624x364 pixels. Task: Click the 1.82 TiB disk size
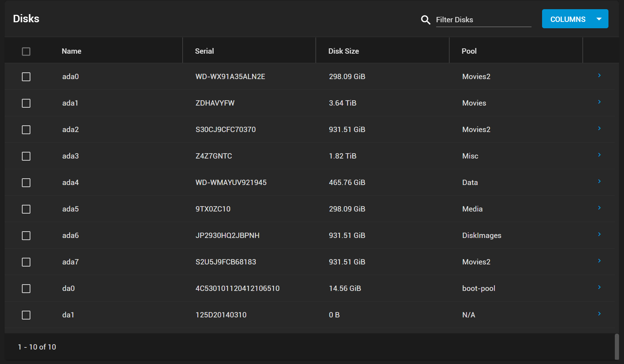coord(343,156)
